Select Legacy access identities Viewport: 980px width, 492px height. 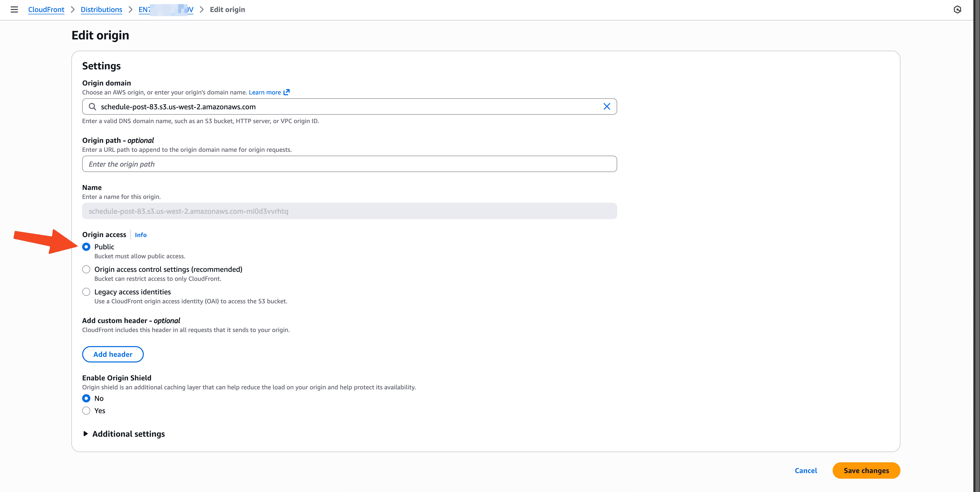coord(86,292)
